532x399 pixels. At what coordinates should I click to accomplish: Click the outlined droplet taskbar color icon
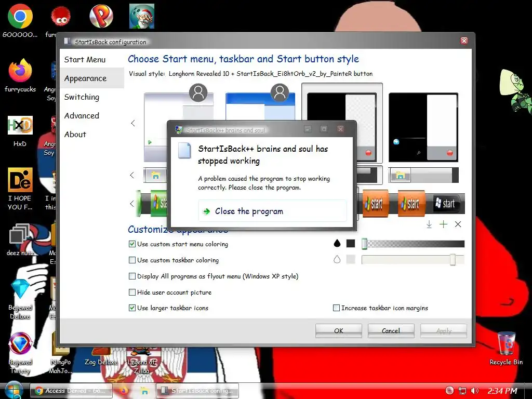tap(337, 260)
